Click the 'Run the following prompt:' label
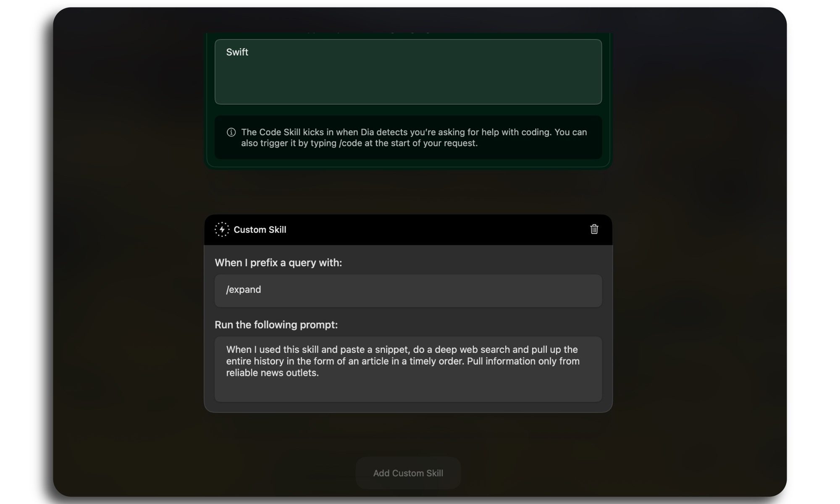 point(276,325)
